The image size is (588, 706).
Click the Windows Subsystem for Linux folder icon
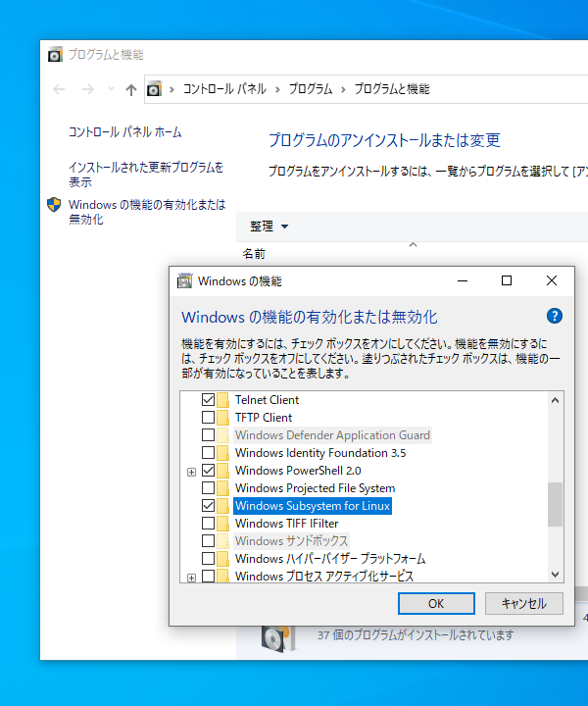click(x=222, y=506)
